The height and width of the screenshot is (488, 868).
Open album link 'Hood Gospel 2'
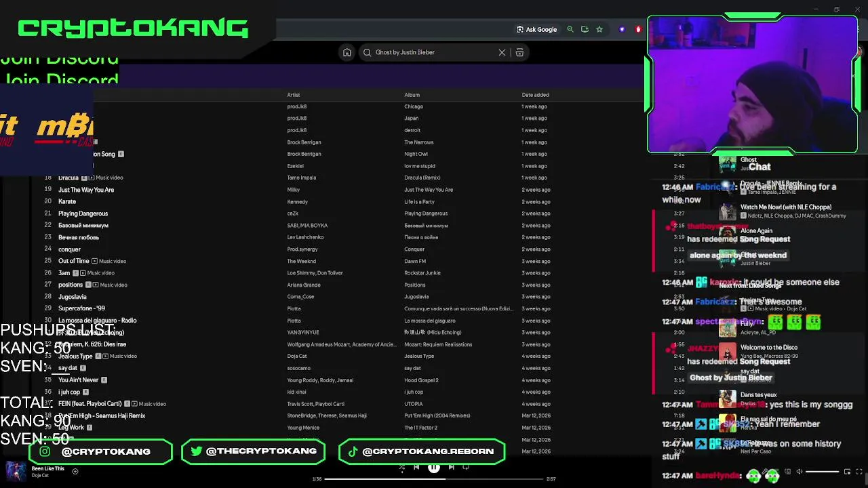click(421, 380)
